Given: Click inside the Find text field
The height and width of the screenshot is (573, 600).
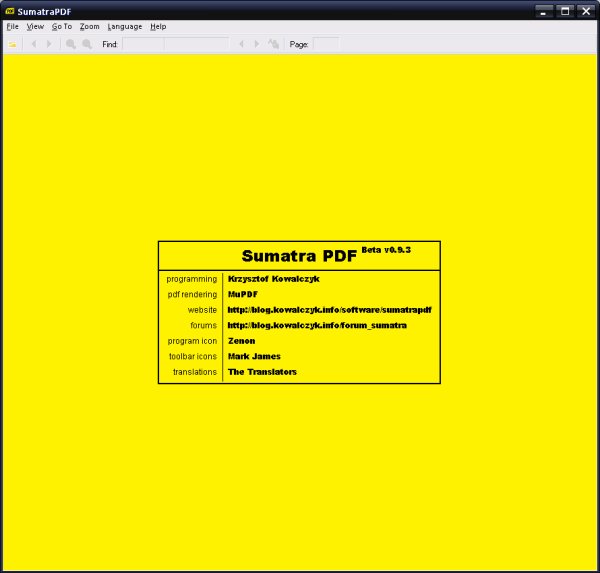Looking at the screenshot, I should click(176, 44).
